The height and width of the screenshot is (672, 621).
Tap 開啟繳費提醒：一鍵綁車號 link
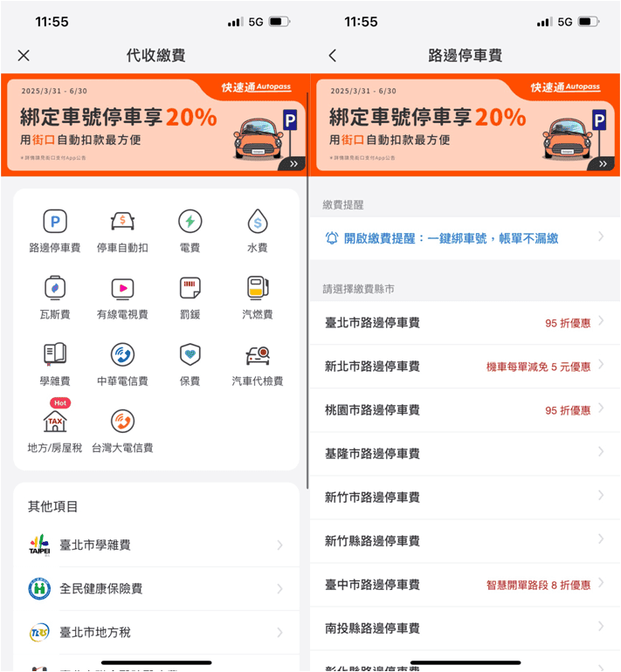click(452, 238)
